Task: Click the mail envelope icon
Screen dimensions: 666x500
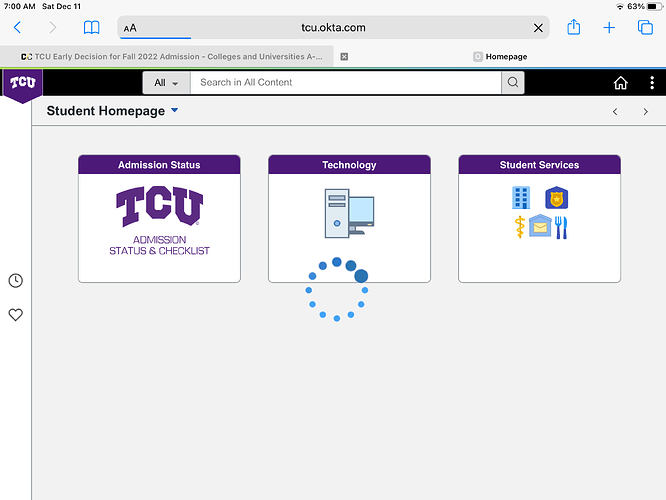Action: pyautogui.click(x=540, y=226)
